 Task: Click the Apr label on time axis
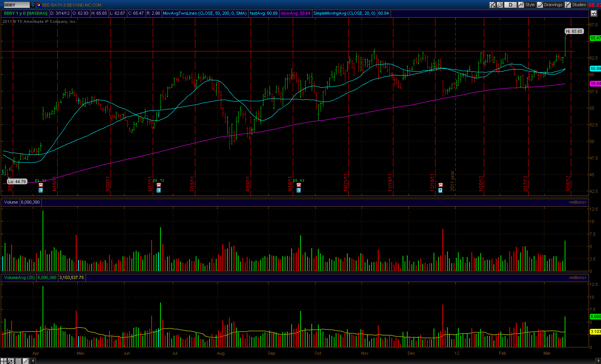point(36,353)
